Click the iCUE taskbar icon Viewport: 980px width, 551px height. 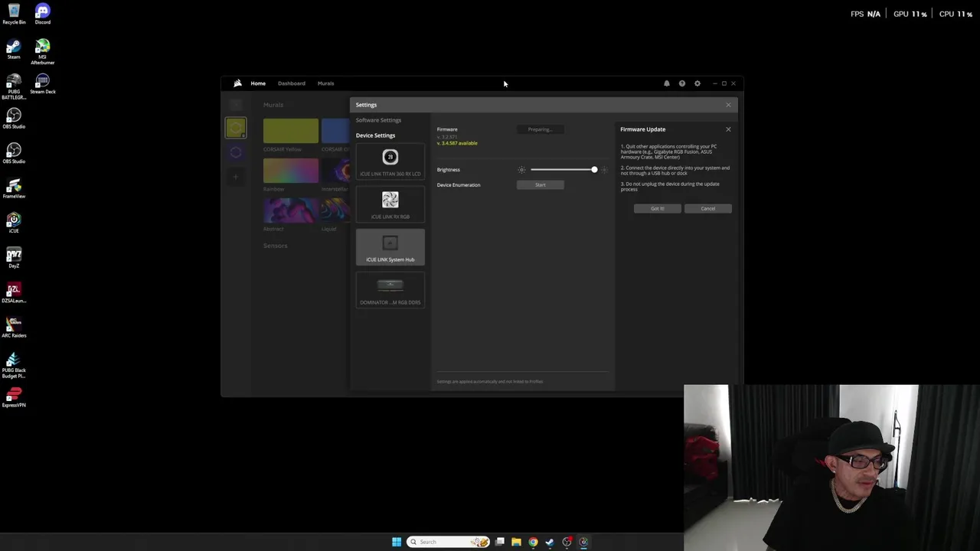tap(583, 542)
